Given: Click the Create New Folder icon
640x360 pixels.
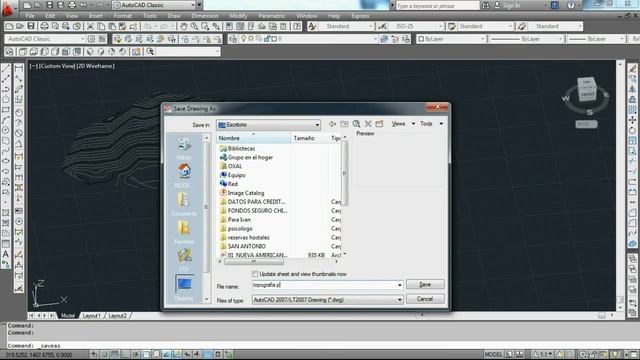Looking at the screenshot, I should (380, 124).
